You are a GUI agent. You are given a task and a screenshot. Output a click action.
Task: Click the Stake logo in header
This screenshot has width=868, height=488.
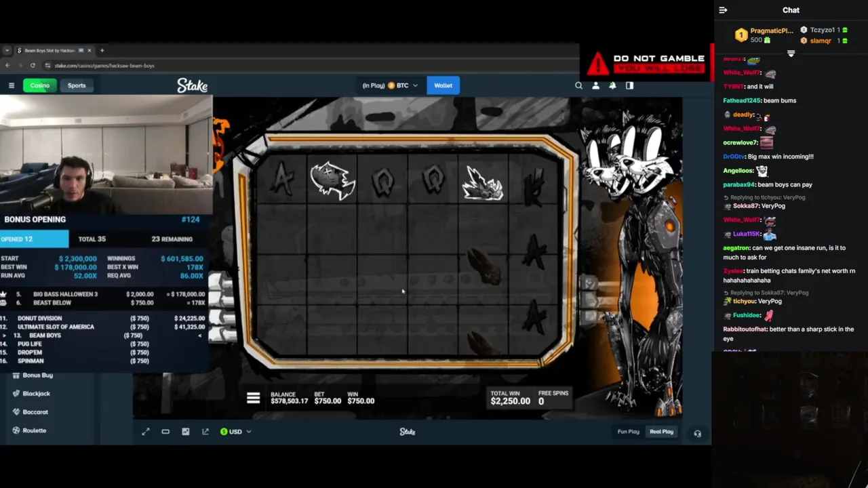coord(192,85)
